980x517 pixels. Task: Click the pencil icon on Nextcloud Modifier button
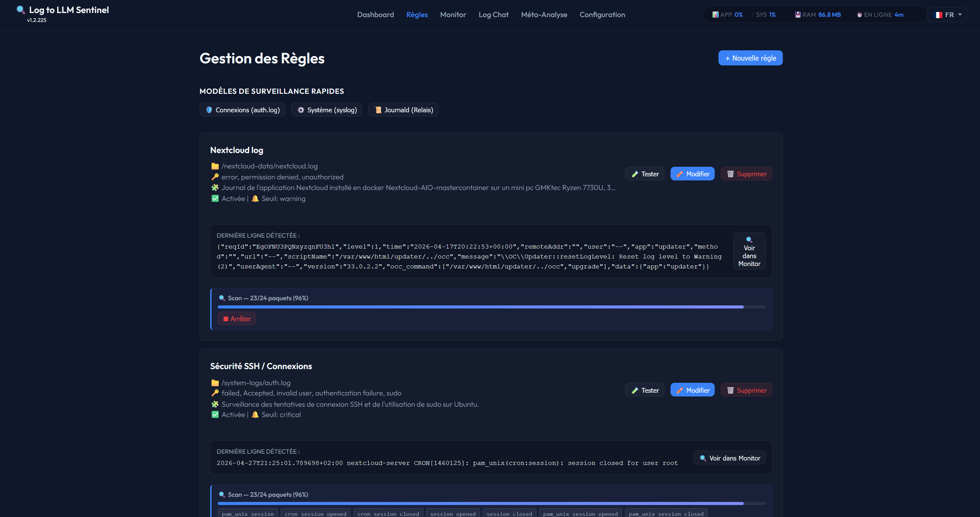[679, 174]
